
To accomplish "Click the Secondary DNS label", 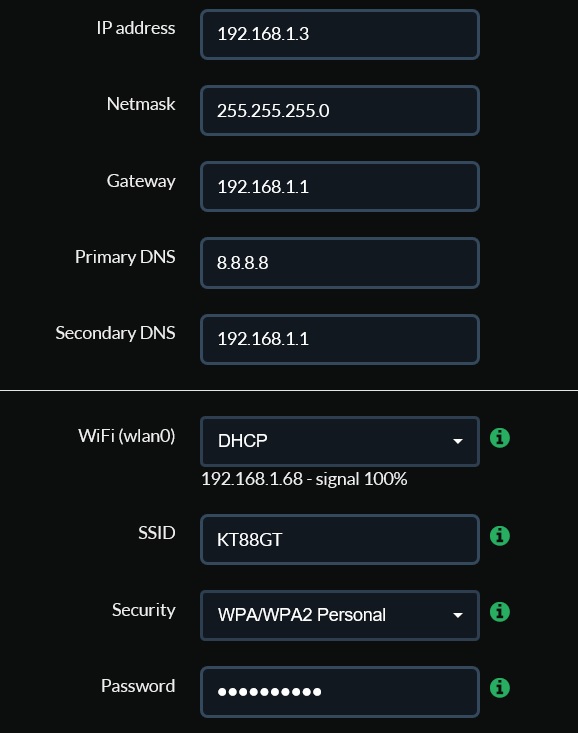I will [x=116, y=333].
